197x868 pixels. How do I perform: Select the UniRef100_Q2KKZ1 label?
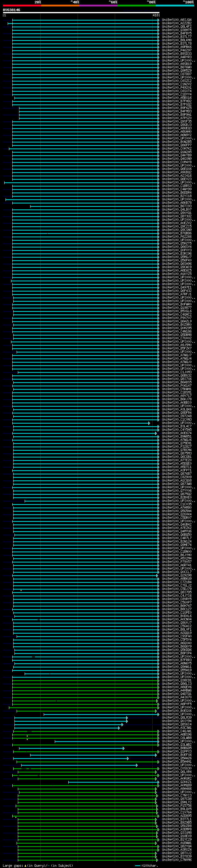tap(176, 782)
